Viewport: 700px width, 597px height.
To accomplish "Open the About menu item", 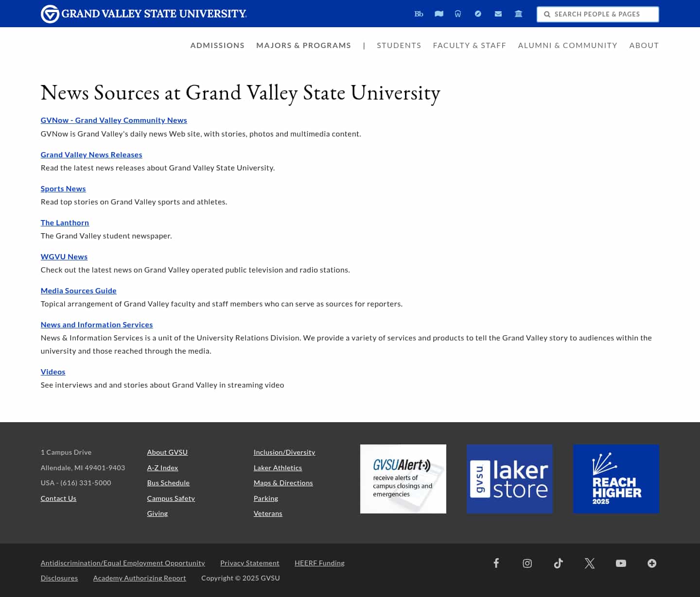I will [x=644, y=45].
